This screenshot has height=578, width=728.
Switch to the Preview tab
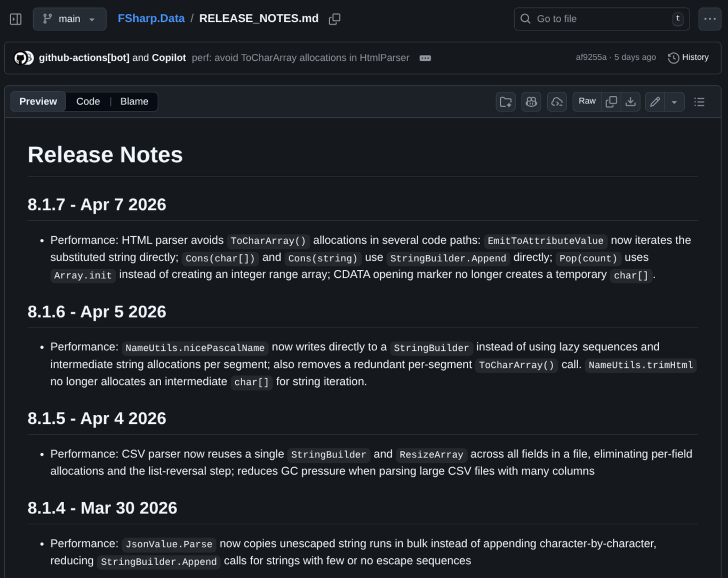point(38,101)
